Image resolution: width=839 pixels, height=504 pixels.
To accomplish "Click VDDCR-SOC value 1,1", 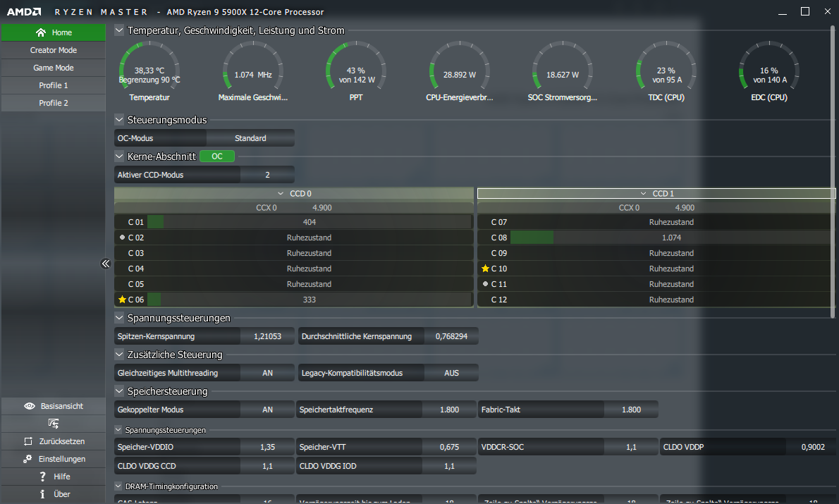I will (632, 448).
